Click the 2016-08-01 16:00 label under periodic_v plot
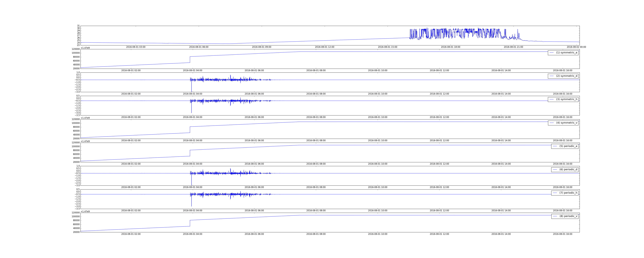 pos(562,234)
